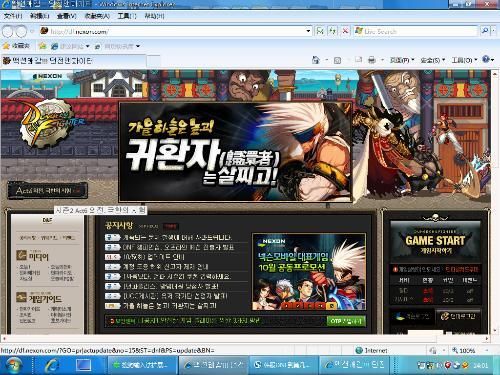The image size is (500, 375).
Task: Click the GAME START button
Action: tap(435, 242)
